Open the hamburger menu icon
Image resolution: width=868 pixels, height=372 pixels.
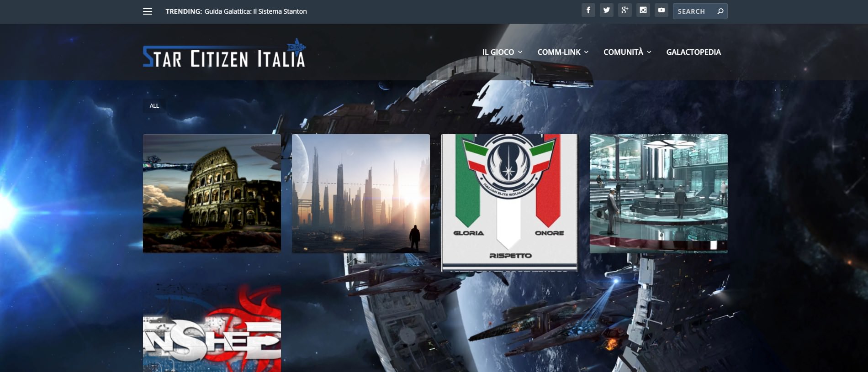pyautogui.click(x=147, y=11)
